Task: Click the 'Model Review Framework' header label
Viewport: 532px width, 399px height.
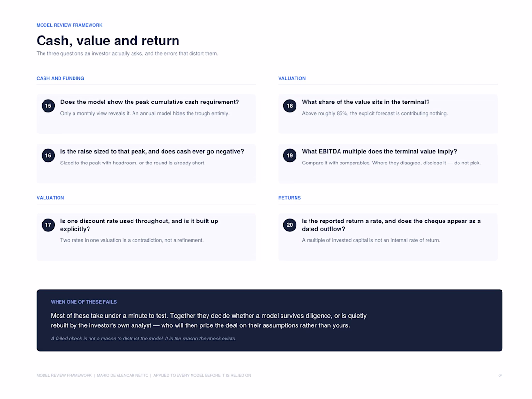Action: click(69, 25)
